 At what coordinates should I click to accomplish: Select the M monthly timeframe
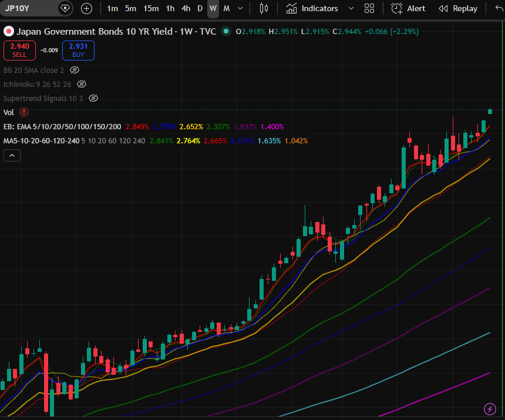pyautogui.click(x=227, y=9)
